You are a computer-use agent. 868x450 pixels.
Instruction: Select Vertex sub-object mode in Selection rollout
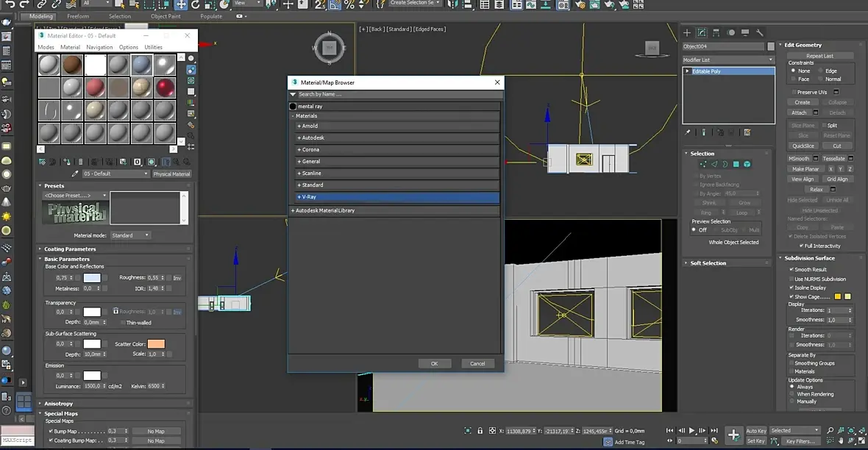[x=704, y=164]
